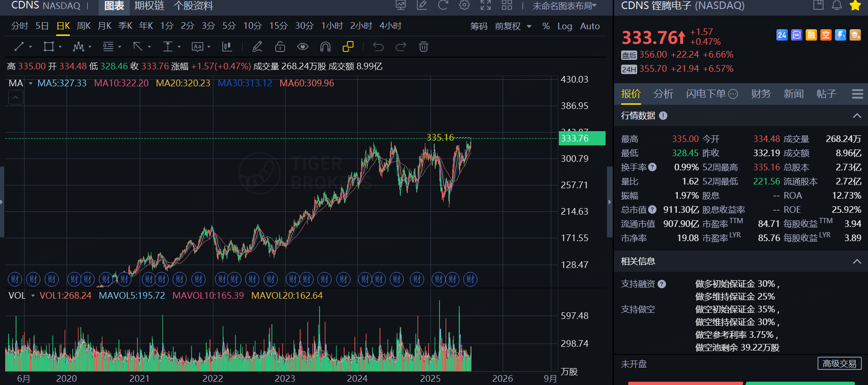The width and height of the screenshot is (868, 385).
Task: Redo the drawing action
Action: 401,46
